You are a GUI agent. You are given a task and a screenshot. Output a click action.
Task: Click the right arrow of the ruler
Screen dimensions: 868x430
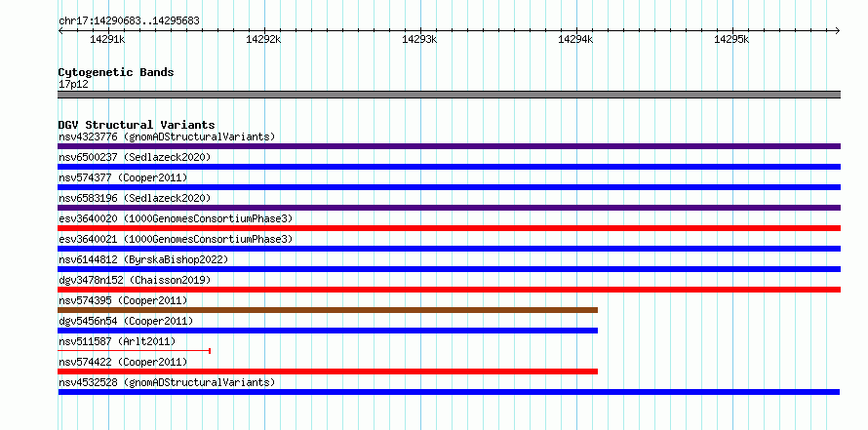[838, 30]
